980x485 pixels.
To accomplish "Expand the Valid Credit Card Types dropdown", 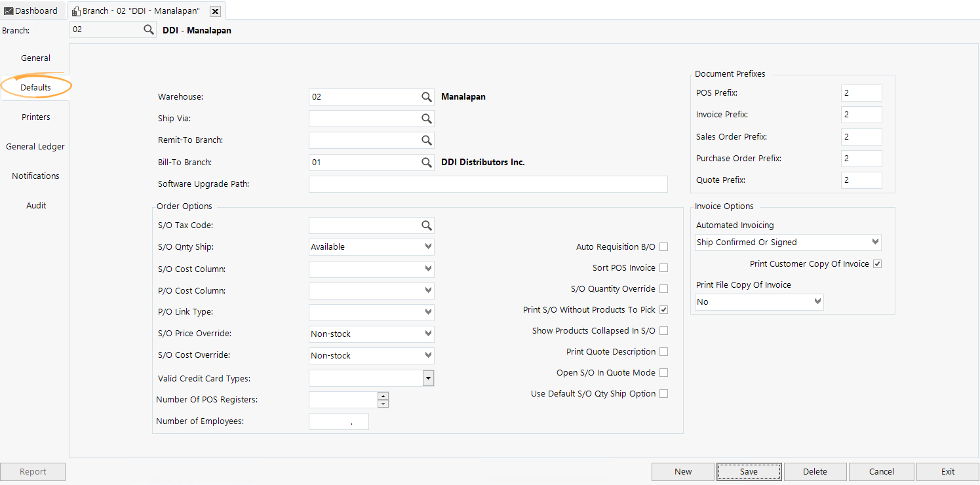I will point(429,378).
